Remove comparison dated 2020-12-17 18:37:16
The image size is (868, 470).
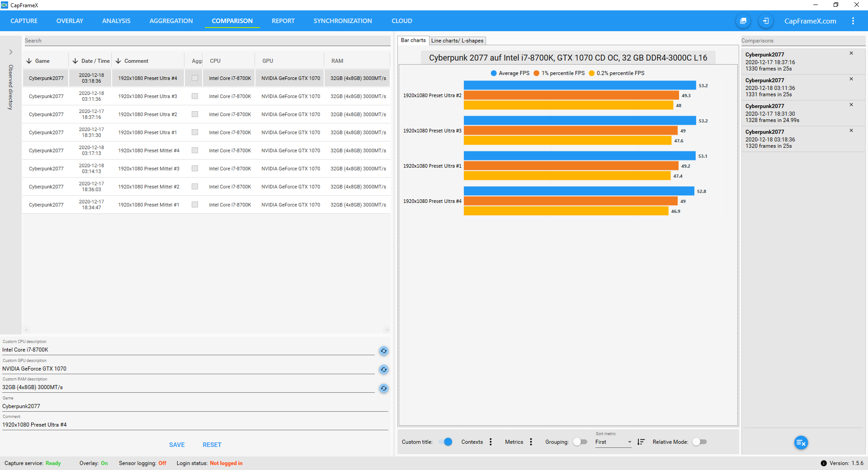851,53
